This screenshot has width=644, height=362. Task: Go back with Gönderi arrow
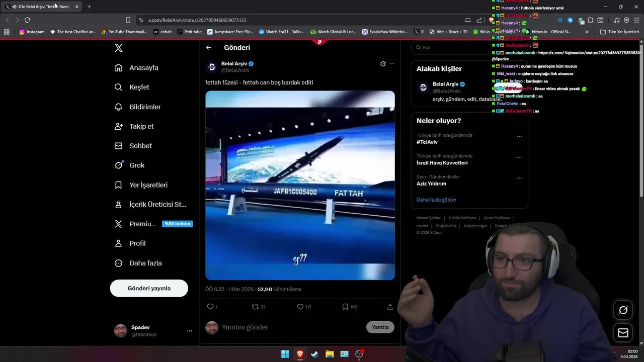(209, 47)
